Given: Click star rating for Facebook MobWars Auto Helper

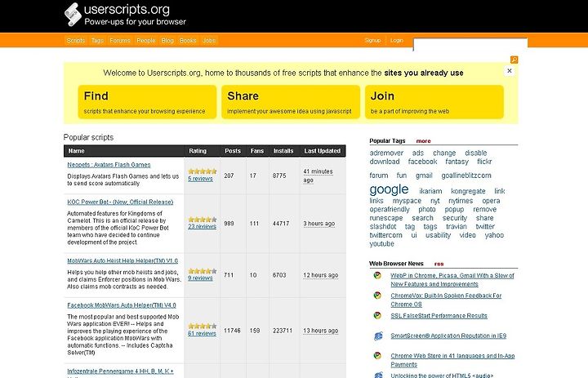Looking at the screenshot, I should [203, 327].
